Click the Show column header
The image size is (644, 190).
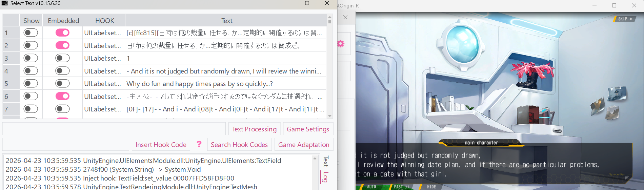(31, 21)
